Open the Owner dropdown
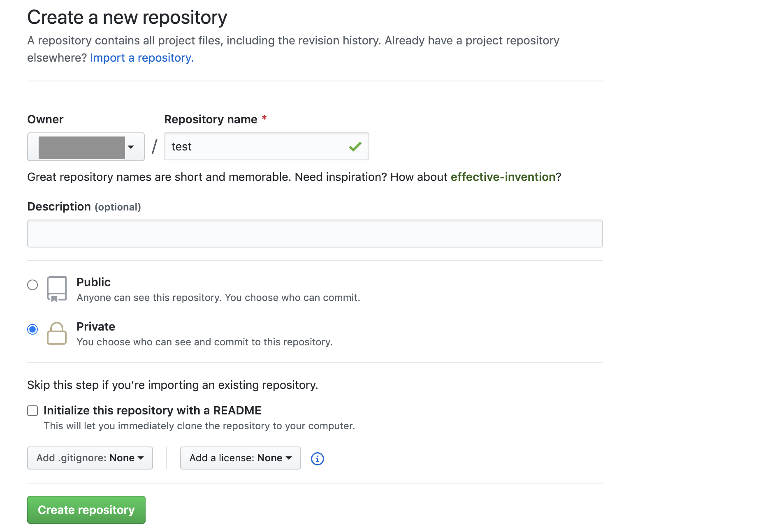Screen dimensions: 779x532 (86, 147)
